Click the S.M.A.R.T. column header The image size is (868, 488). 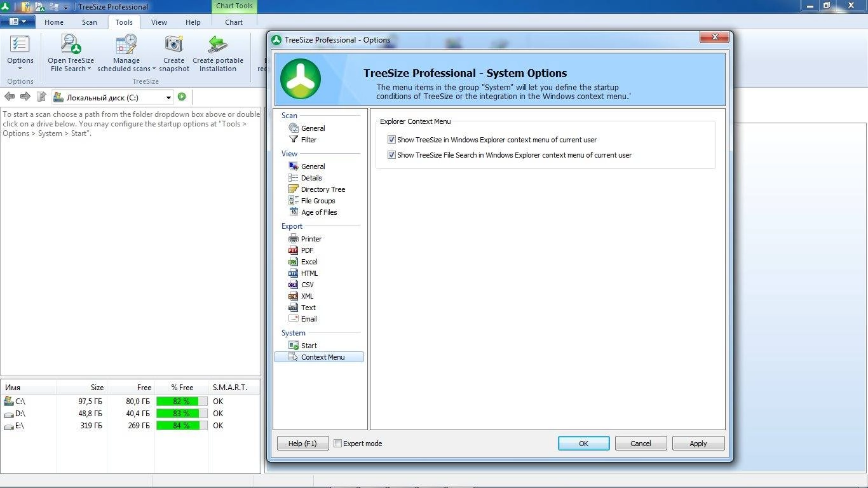tap(234, 388)
